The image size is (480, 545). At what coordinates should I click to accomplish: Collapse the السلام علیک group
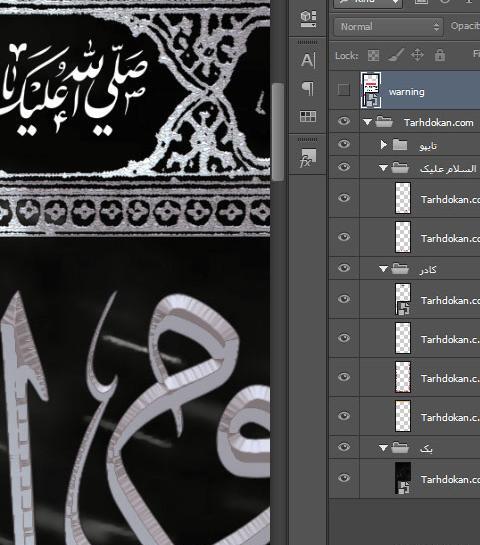coord(383,168)
